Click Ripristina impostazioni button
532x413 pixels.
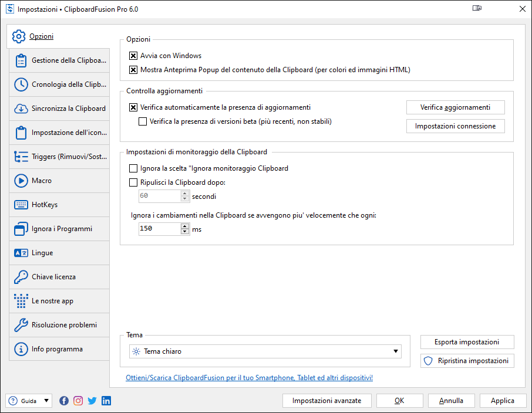467,361
